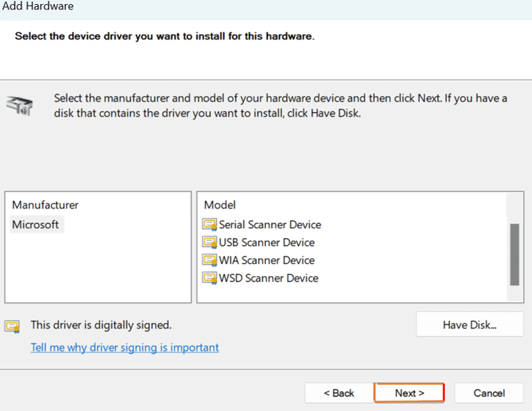Cancel the Add Hardware wizard
Image resolution: width=532 pixels, height=411 pixels.
point(489,393)
